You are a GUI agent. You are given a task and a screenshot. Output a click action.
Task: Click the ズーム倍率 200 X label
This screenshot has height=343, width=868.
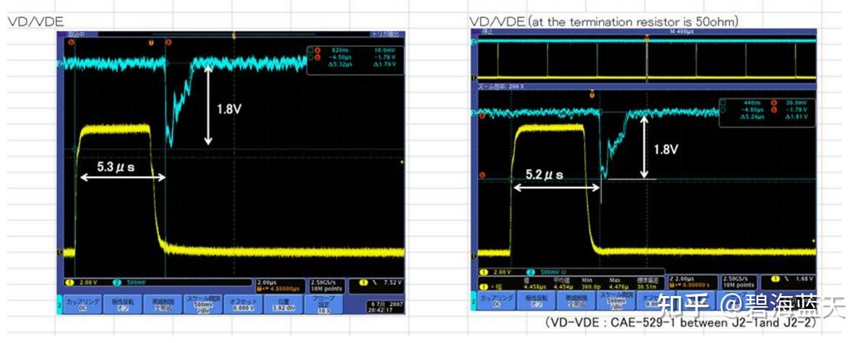(502, 86)
